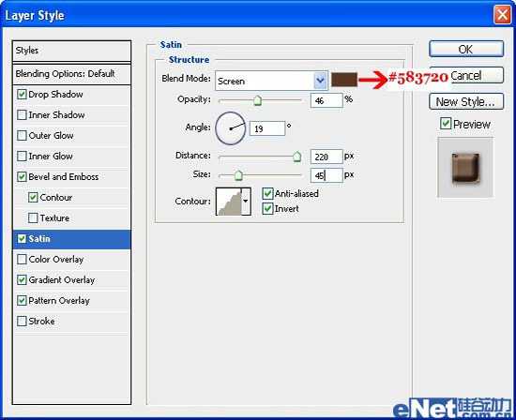Click the Angle dial control

231,128
